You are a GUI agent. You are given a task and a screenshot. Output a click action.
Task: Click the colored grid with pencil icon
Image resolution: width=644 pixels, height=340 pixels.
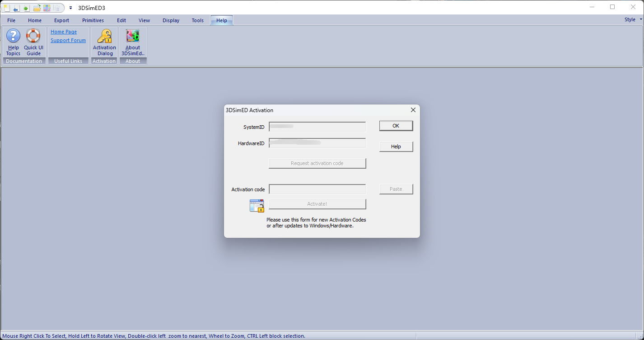(47, 8)
